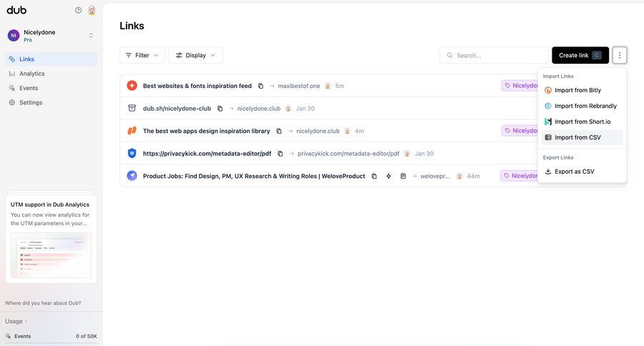Viewport: 644px width, 346px height.
Task: Copy the privacykick metadata-editor link
Action: tap(280, 154)
